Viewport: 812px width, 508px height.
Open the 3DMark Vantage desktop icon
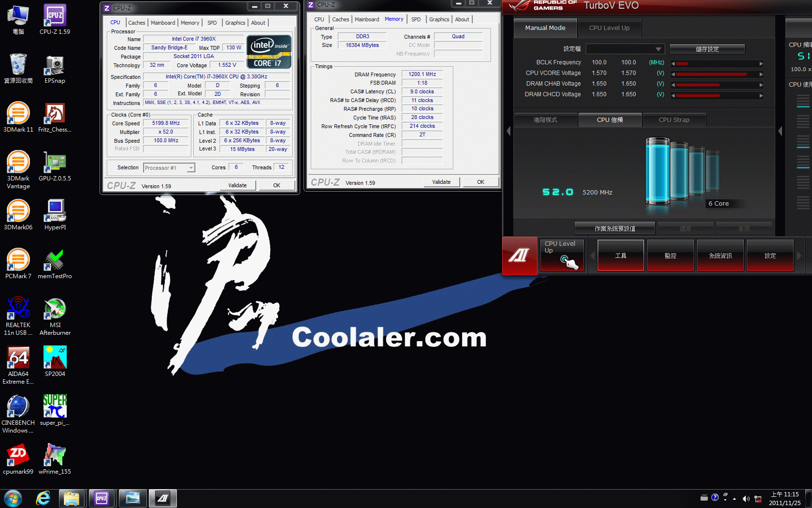coord(18,169)
